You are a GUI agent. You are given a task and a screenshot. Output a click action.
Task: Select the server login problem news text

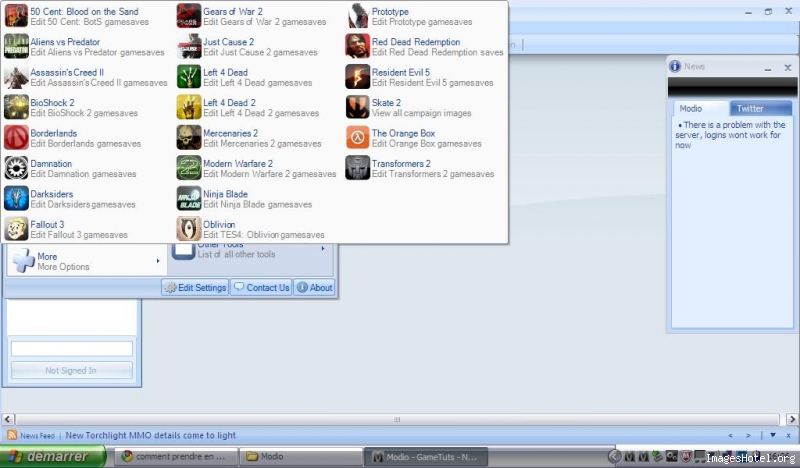tap(731, 135)
